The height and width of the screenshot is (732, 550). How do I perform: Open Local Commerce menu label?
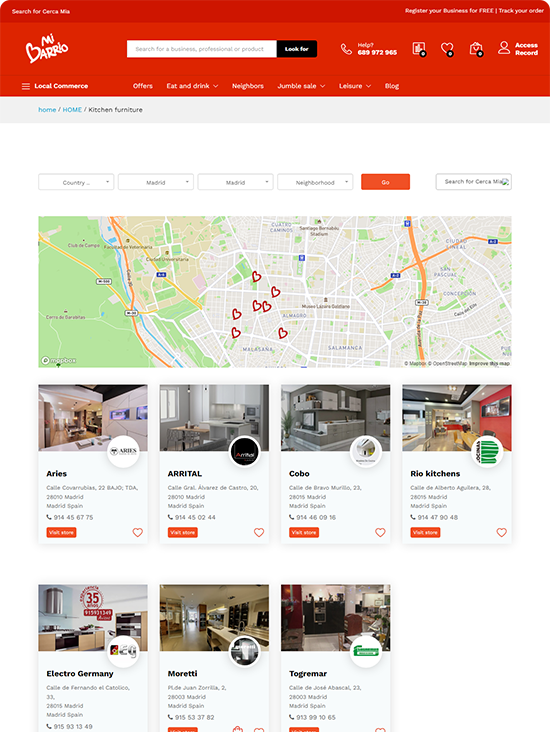pyautogui.click(x=61, y=86)
